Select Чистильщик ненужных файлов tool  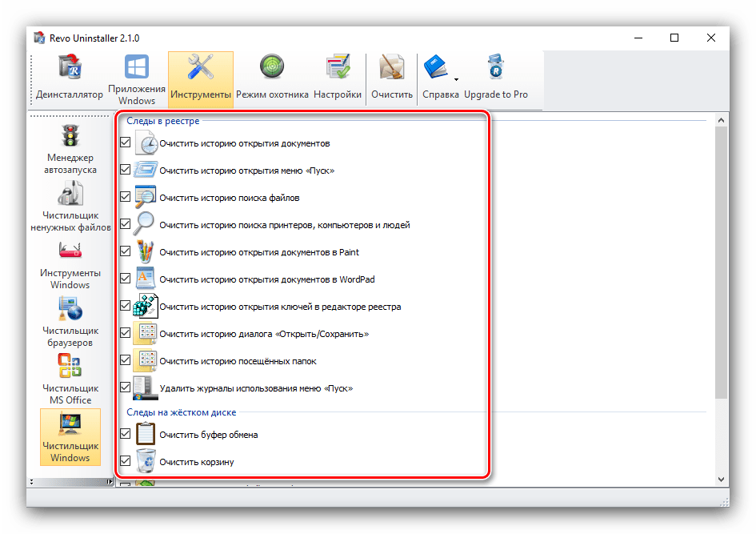(70, 206)
